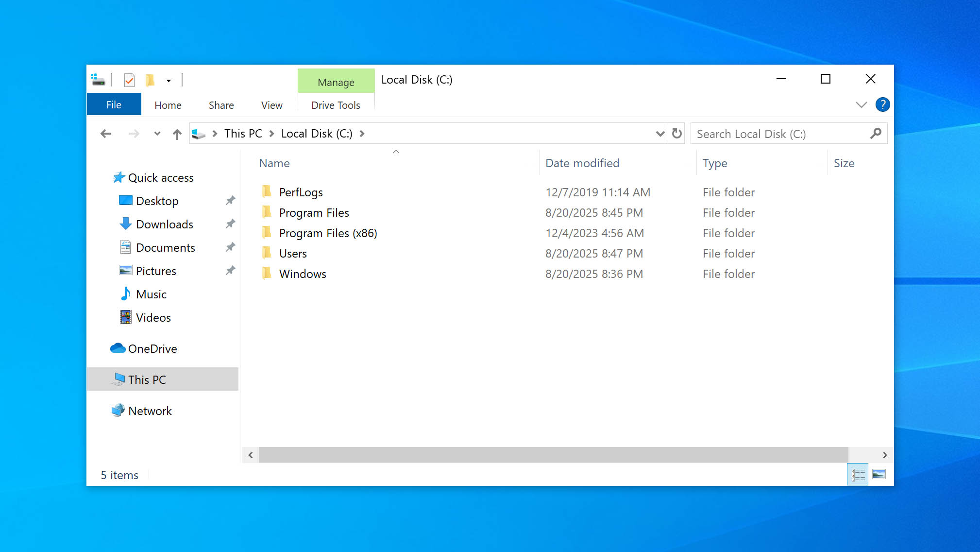The width and height of the screenshot is (980, 552).
Task: Sort by Date modified column header
Action: (x=582, y=163)
